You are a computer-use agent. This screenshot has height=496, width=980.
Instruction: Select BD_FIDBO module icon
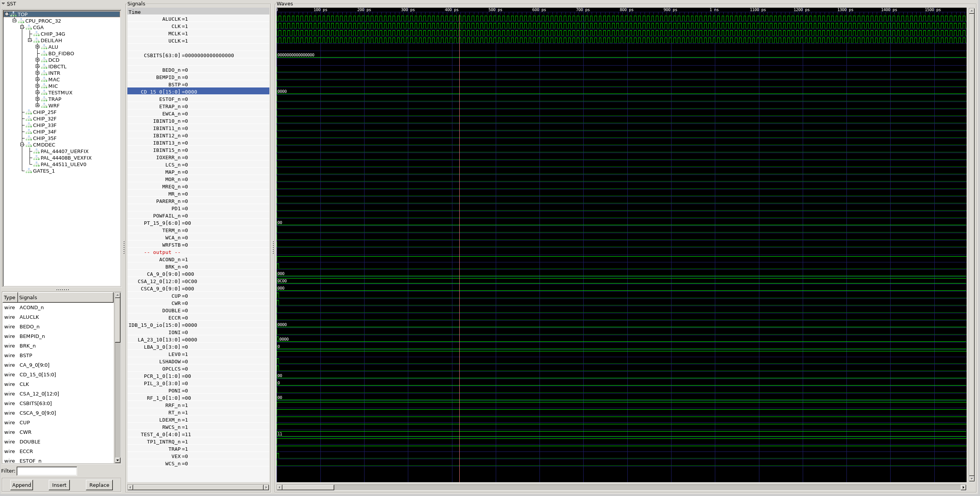pyautogui.click(x=44, y=54)
